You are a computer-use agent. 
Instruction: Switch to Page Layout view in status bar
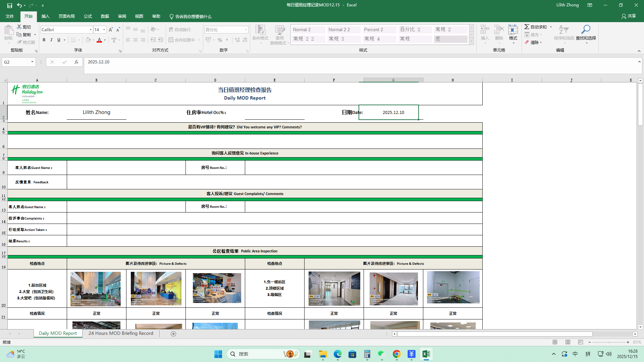point(568,342)
